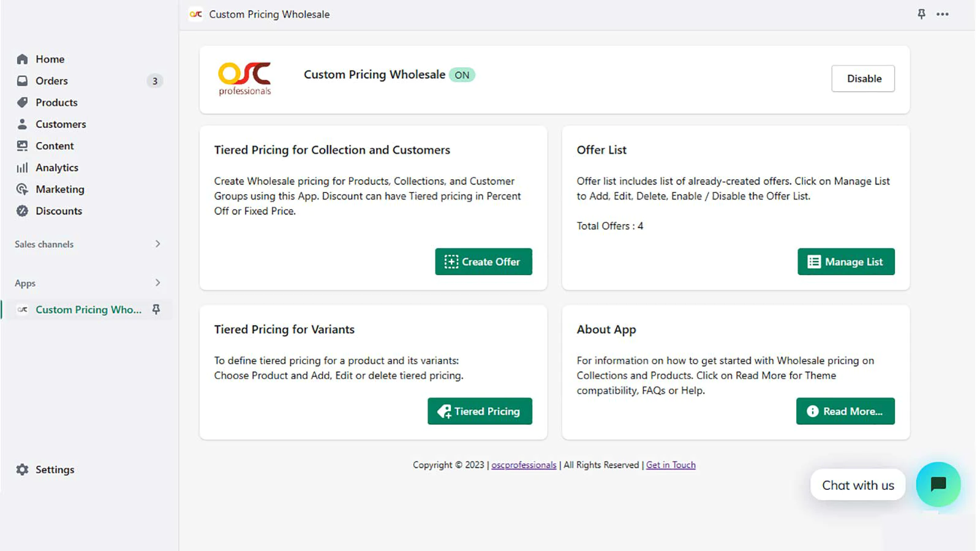Click the Products tag icon
The height and width of the screenshot is (551, 980).
(x=23, y=102)
